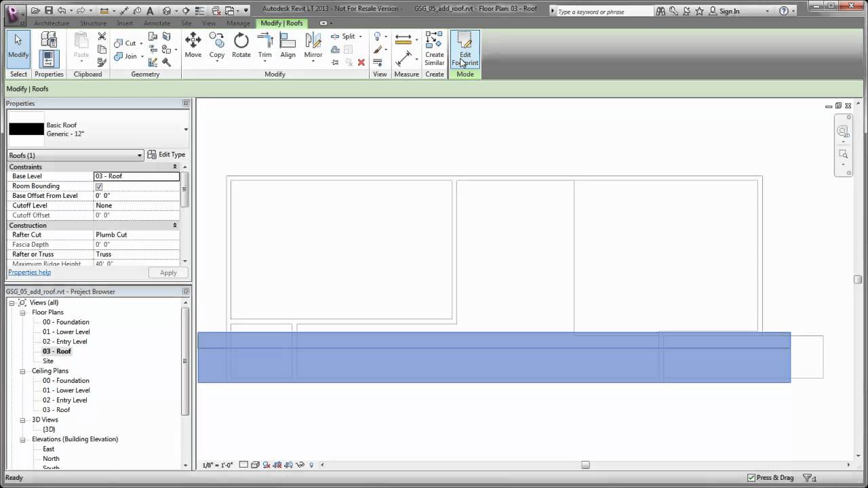Click the Split tool
The image size is (868, 488).
(x=347, y=36)
